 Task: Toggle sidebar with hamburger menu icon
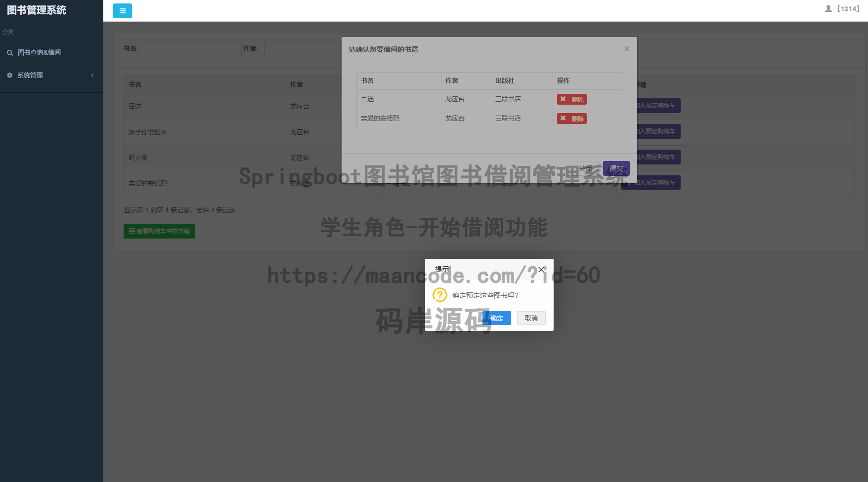[x=123, y=11]
